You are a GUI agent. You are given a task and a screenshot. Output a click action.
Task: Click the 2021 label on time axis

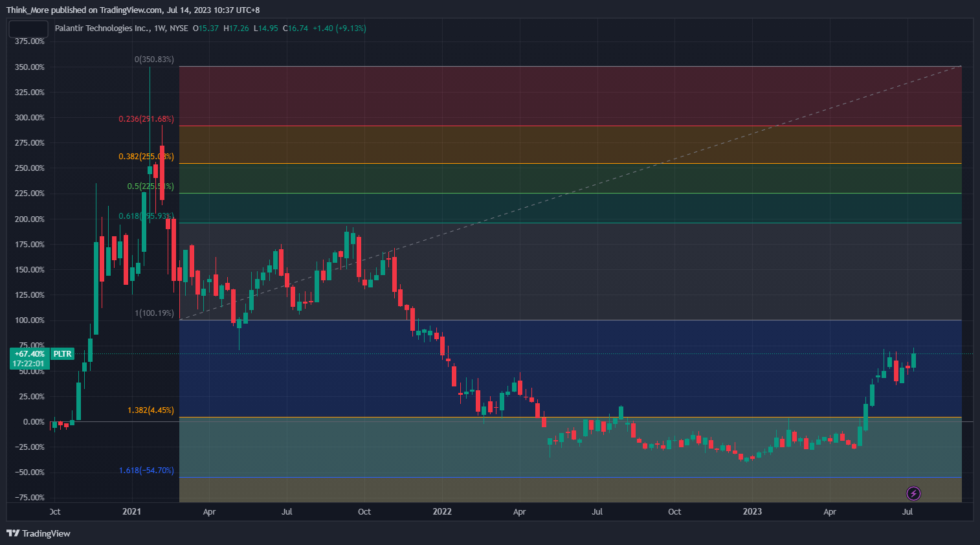[x=131, y=511]
